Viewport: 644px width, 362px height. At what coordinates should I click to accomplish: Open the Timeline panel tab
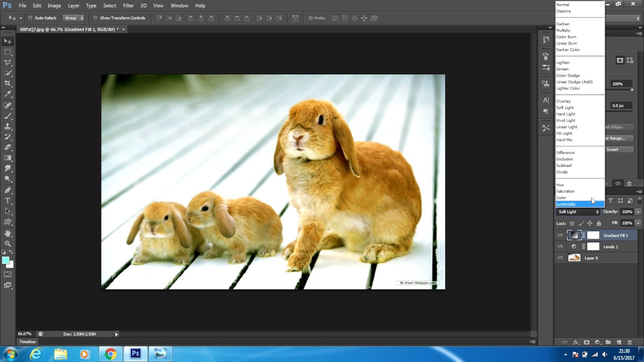pyautogui.click(x=28, y=342)
